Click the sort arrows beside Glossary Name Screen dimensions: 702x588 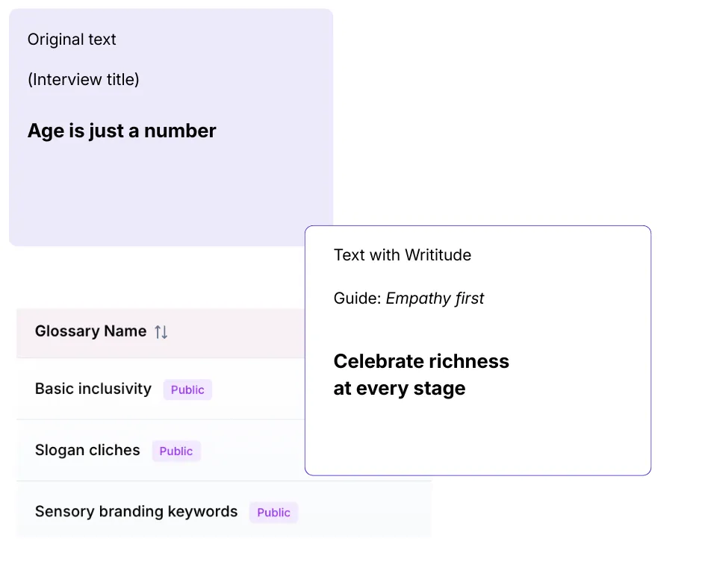click(161, 332)
